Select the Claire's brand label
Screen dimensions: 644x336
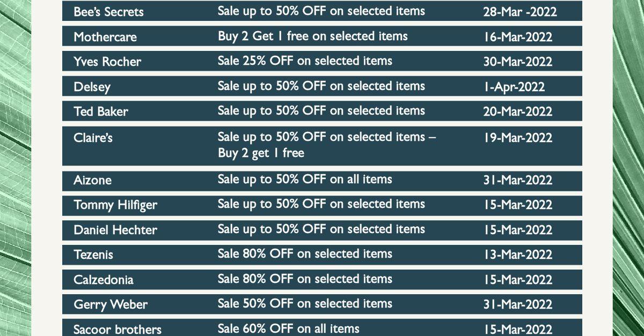coord(93,138)
